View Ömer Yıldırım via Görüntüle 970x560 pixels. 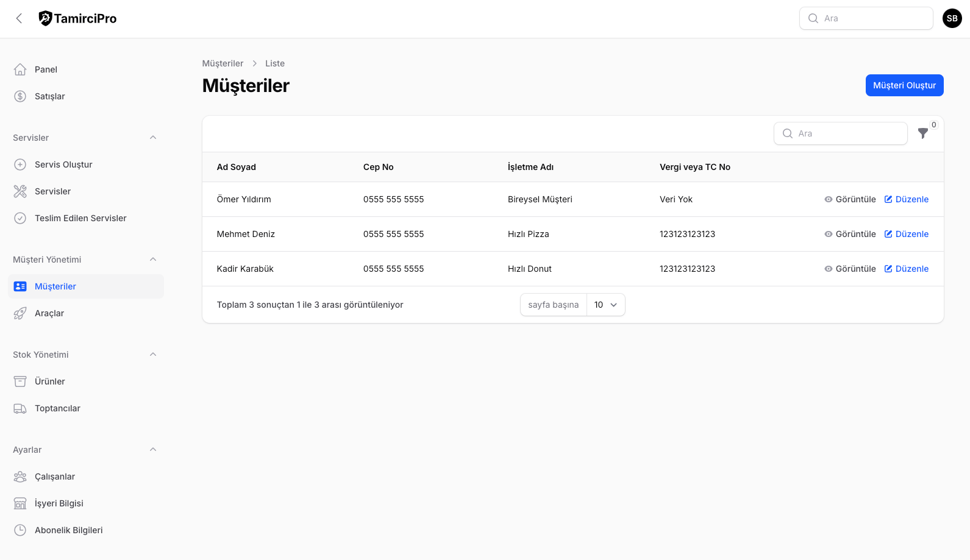click(x=850, y=199)
